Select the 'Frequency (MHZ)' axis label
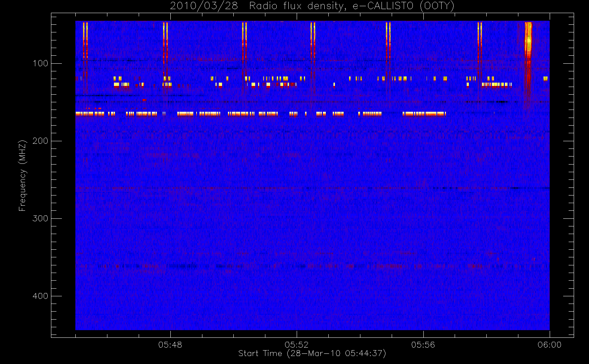This screenshot has height=364, width=589. click(x=23, y=175)
